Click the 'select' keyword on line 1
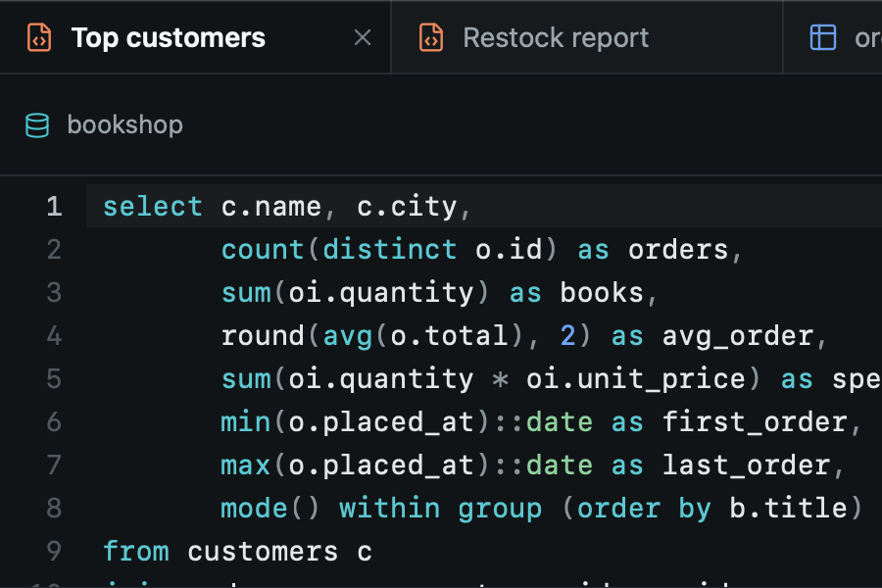Image resolution: width=882 pixels, height=588 pixels. pos(153,207)
